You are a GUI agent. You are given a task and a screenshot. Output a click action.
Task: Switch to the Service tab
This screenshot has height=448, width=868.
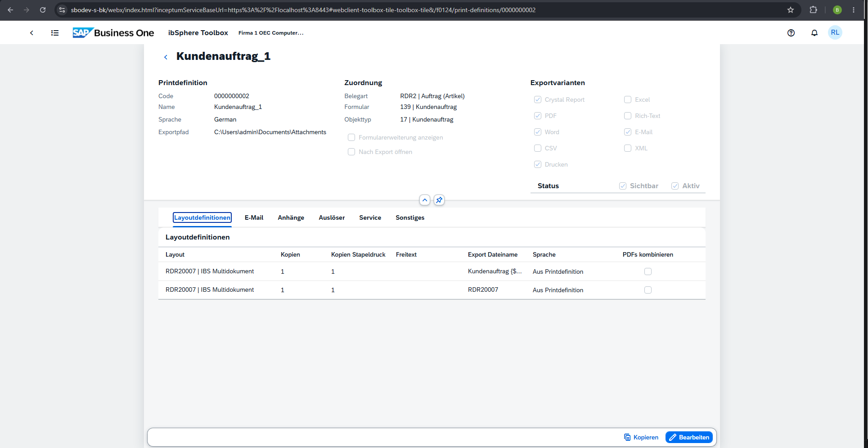click(370, 217)
